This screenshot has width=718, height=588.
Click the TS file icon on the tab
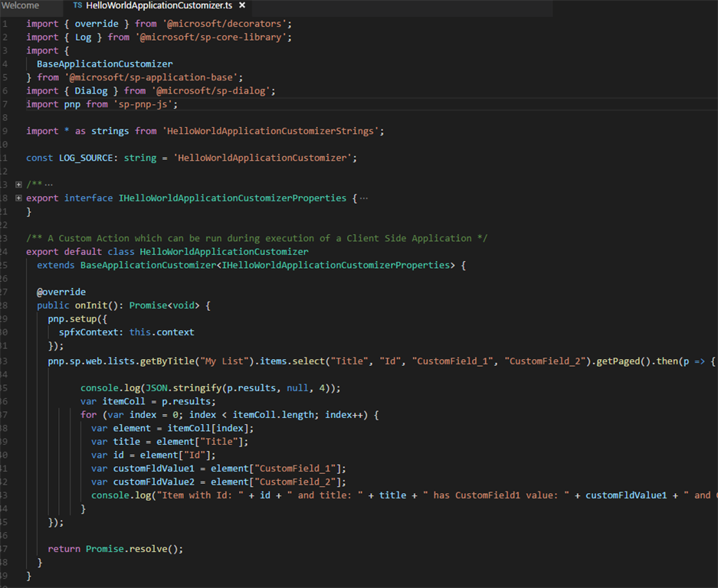pyautogui.click(x=77, y=5)
